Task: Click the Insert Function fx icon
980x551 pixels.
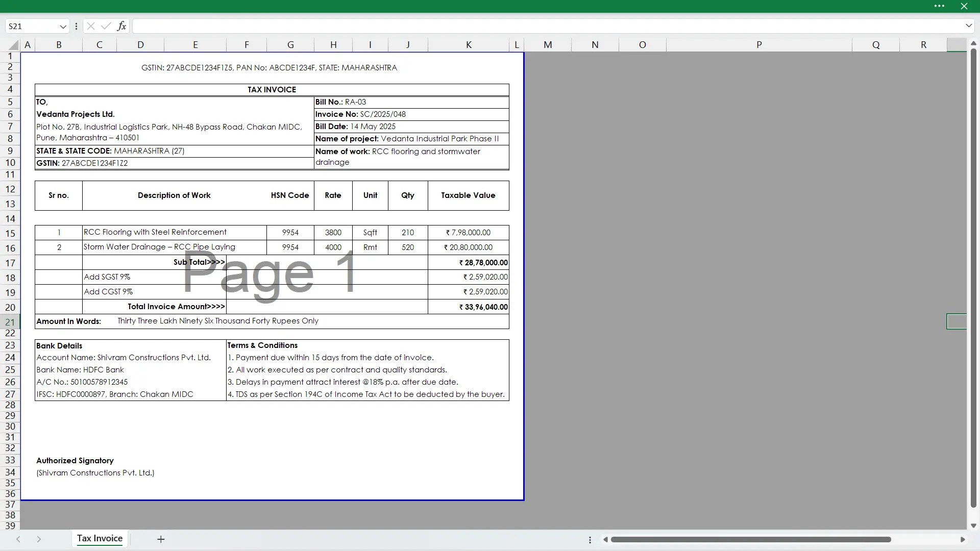Action: click(x=121, y=26)
